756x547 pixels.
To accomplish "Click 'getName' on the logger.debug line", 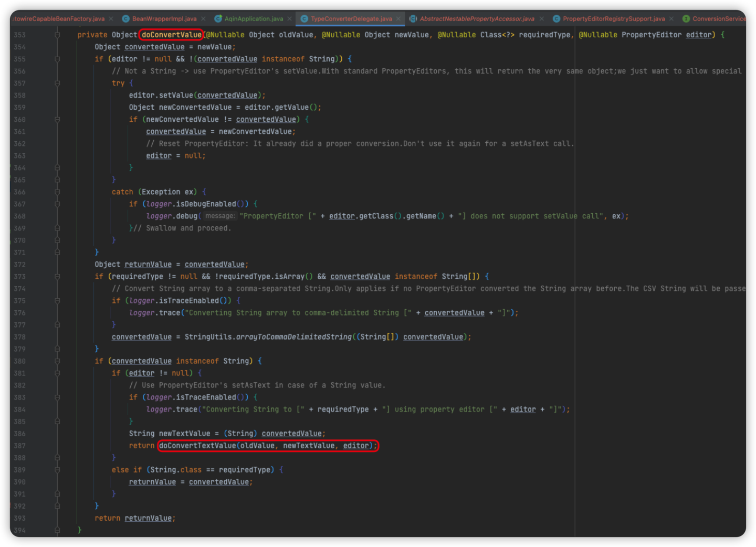I will pos(421,216).
